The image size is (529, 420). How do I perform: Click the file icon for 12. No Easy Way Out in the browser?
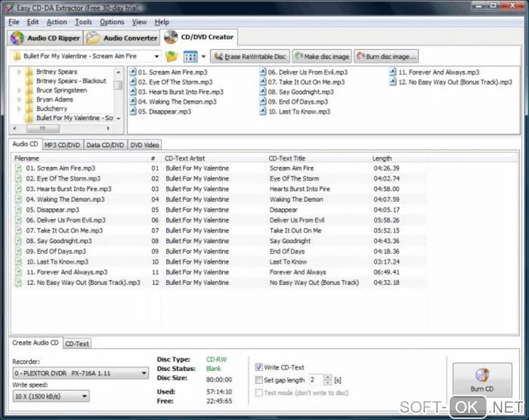(393, 81)
